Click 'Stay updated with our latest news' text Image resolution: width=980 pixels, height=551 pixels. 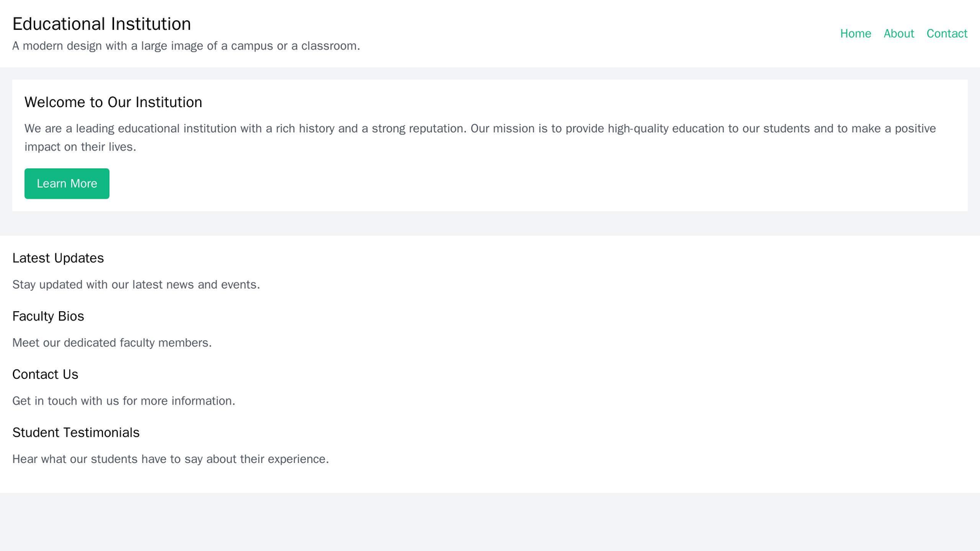click(136, 285)
